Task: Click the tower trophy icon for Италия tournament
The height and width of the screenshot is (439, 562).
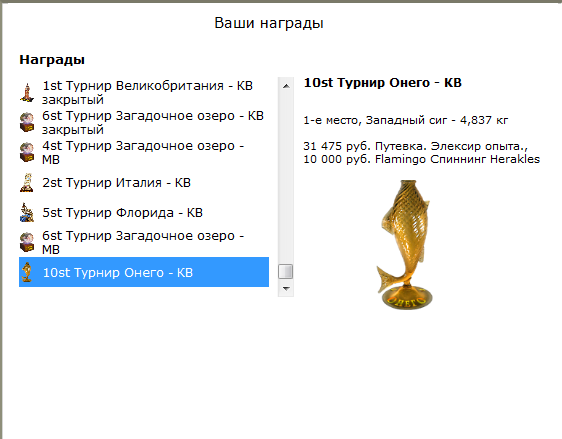Action: pyautogui.click(x=27, y=182)
